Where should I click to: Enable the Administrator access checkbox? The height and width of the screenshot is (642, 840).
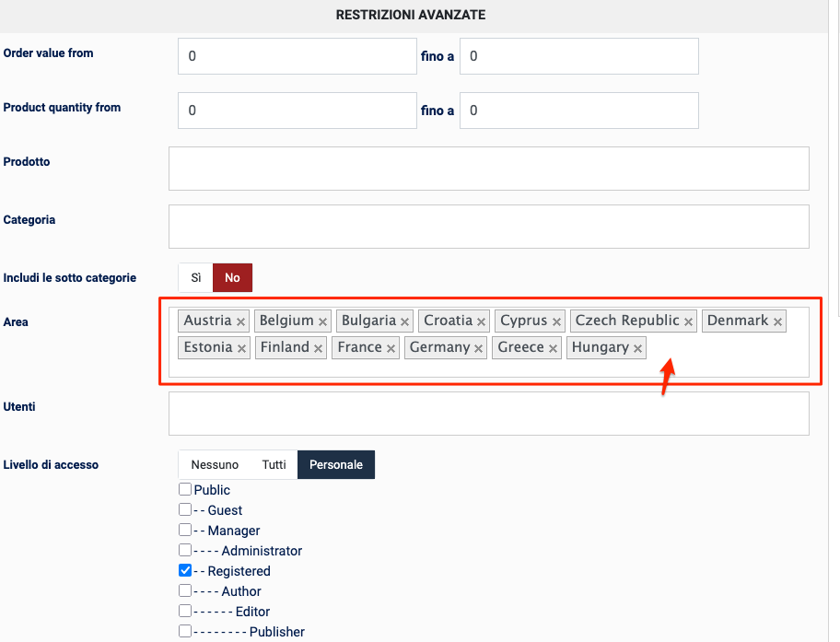[x=185, y=551]
